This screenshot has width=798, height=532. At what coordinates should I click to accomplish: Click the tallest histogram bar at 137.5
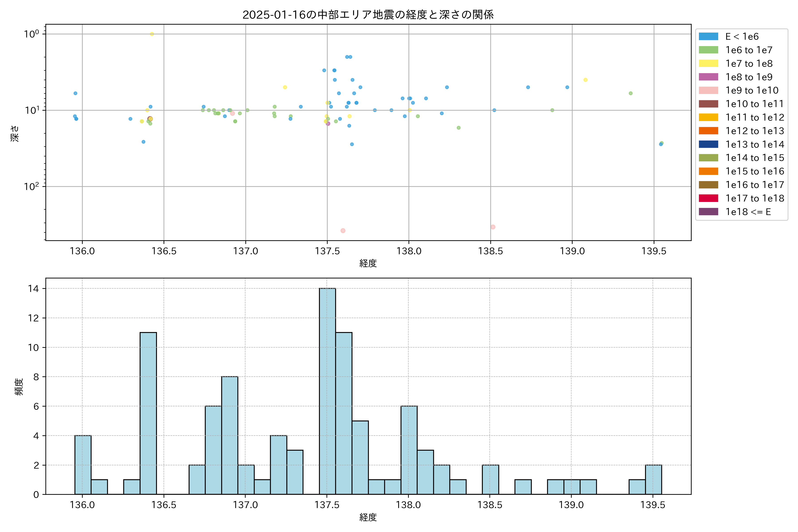pyautogui.click(x=327, y=391)
